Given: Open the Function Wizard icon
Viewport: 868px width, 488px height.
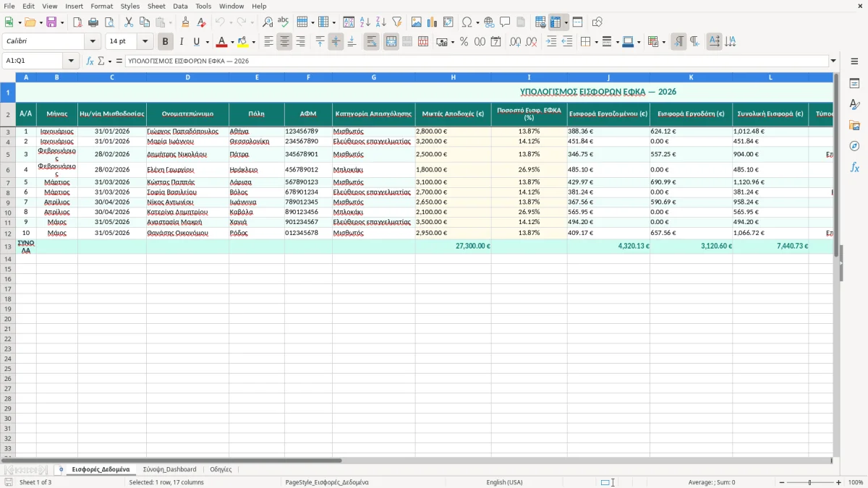Looking at the screenshot, I should 90,61.
